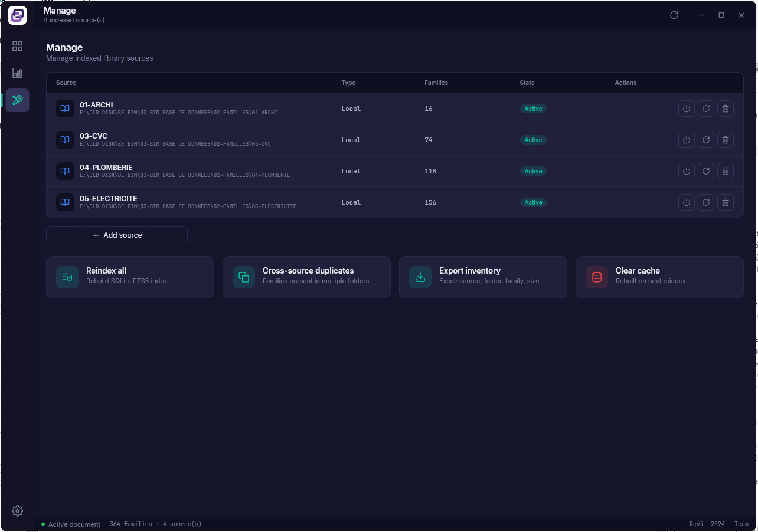The height and width of the screenshot is (532, 758).
Task: Click the Active badge of 03-CVC
Action: click(x=533, y=140)
